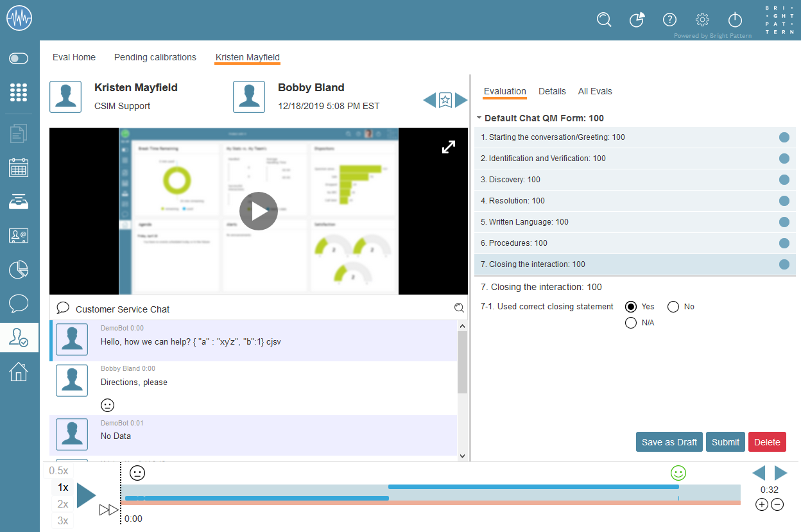Open the settings gear icon
The width and height of the screenshot is (801, 532).
[x=702, y=20]
